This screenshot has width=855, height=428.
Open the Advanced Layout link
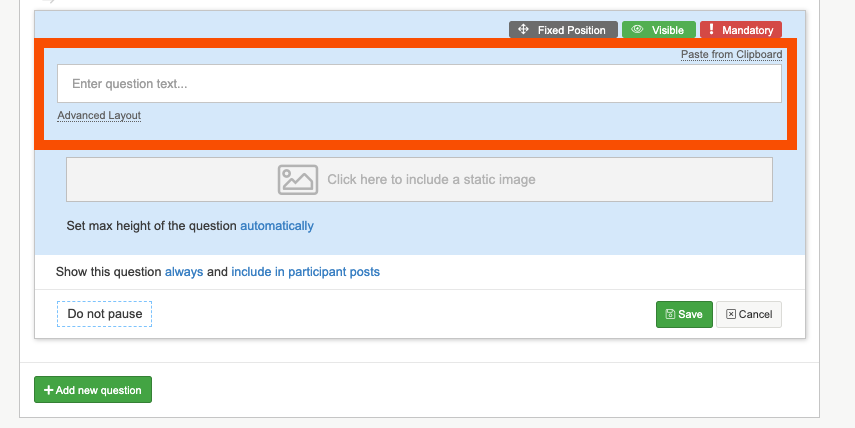point(99,116)
